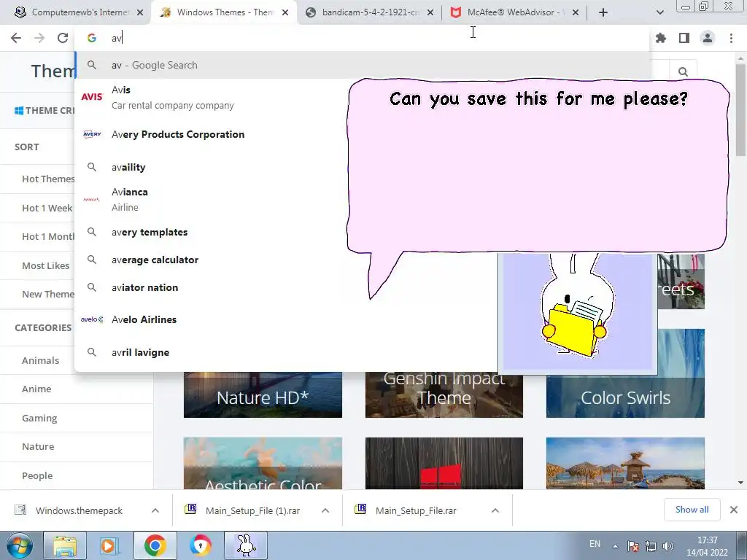Open the Nature category
Screen dimensions: 747x560
(38, 447)
